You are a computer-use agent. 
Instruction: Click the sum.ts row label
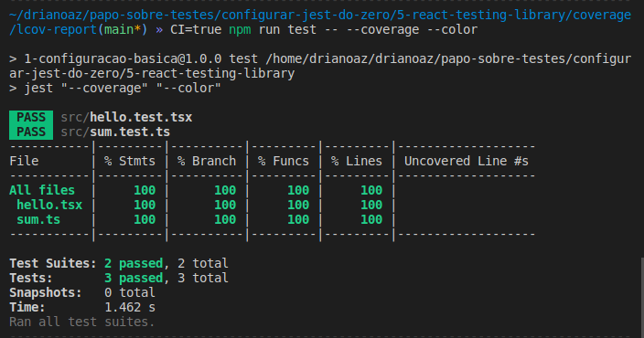pos(38,219)
